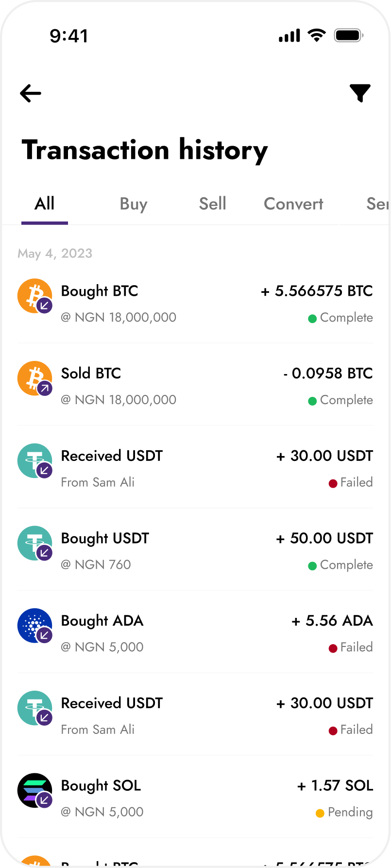The height and width of the screenshot is (868, 391).
Task: Tap Tether icon on Bought USDT row
Action: (x=34, y=543)
